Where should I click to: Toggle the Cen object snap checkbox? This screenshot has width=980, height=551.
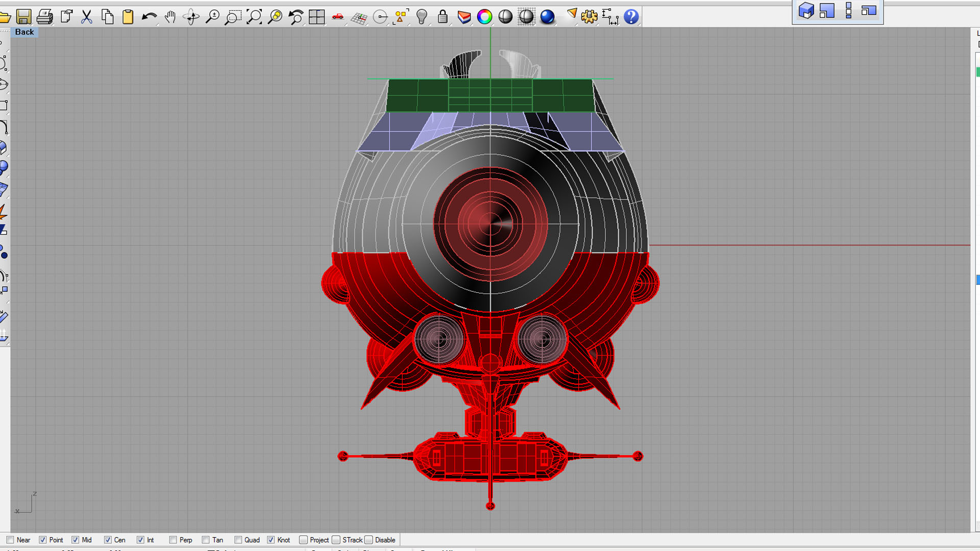pyautogui.click(x=108, y=540)
